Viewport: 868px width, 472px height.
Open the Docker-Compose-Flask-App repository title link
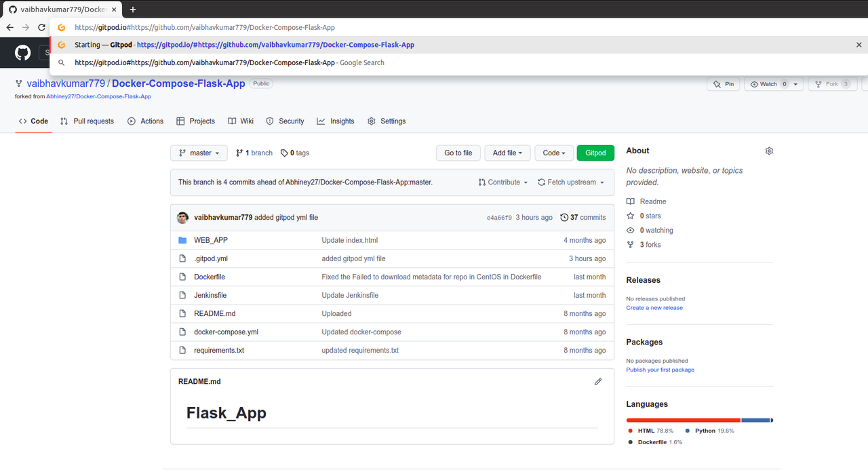178,84
